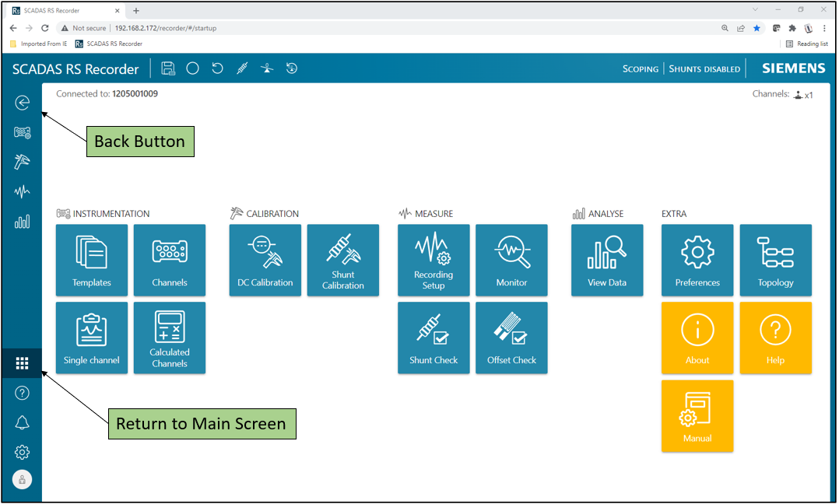Open the yellow About tile
839x504 pixels.
tap(697, 338)
